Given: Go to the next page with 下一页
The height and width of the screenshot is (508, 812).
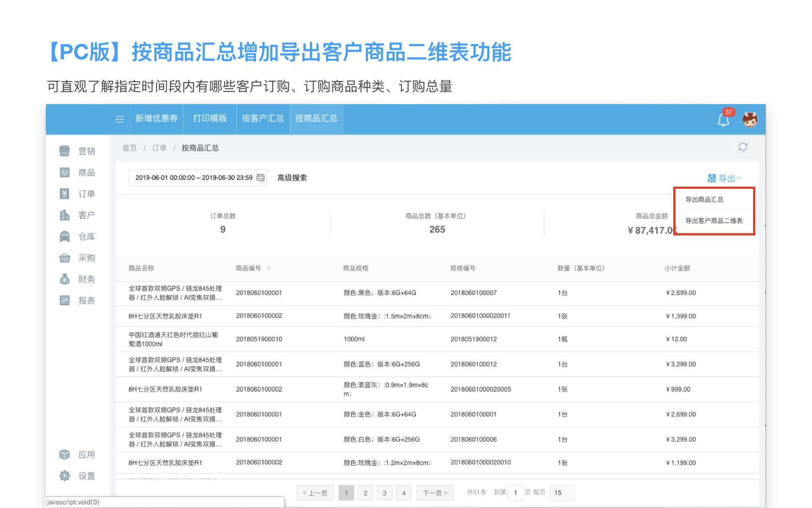Looking at the screenshot, I should [x=435, y=493].
